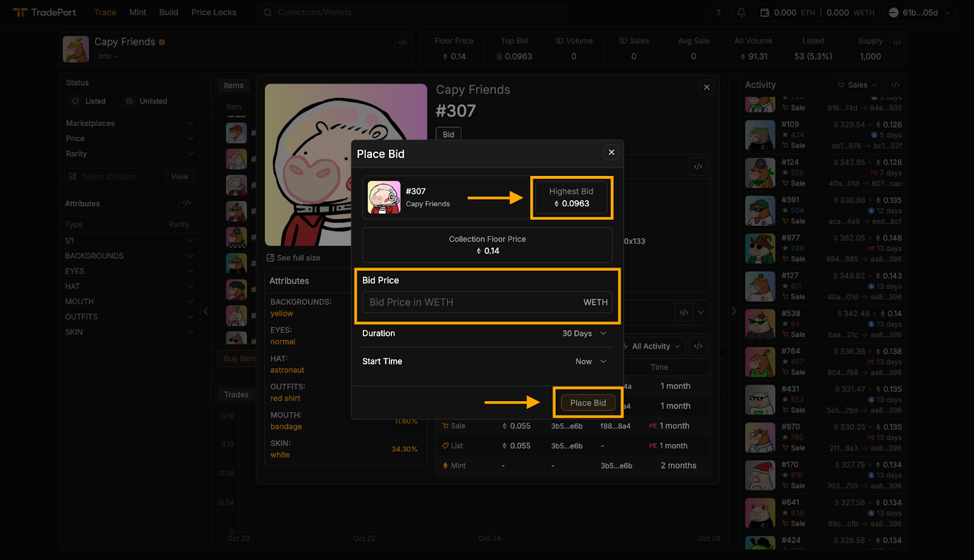
Task: Click the embed code icon beside Supply stats
Action: pyautogui.click(x=897, y=42)
